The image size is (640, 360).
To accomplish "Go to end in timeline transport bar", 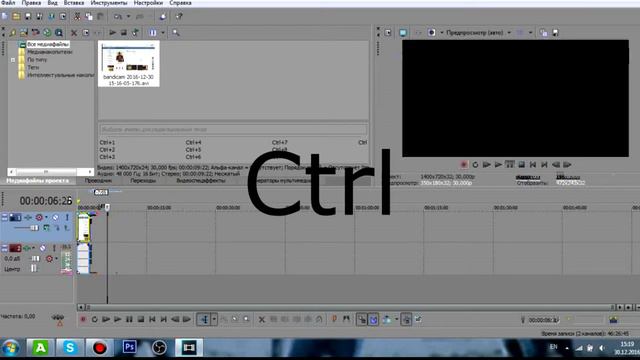I will [163, 319].
